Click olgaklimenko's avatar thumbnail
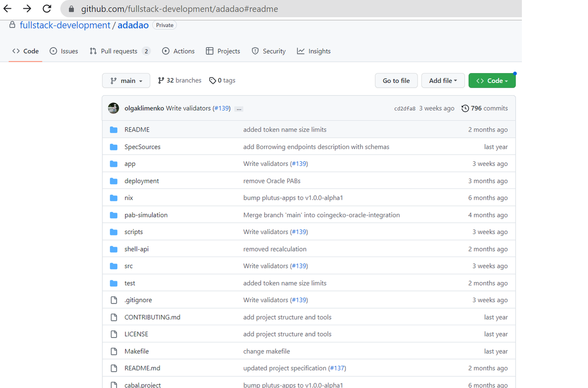This screenshot has width=588, height=388. click(x=113, y=108)
